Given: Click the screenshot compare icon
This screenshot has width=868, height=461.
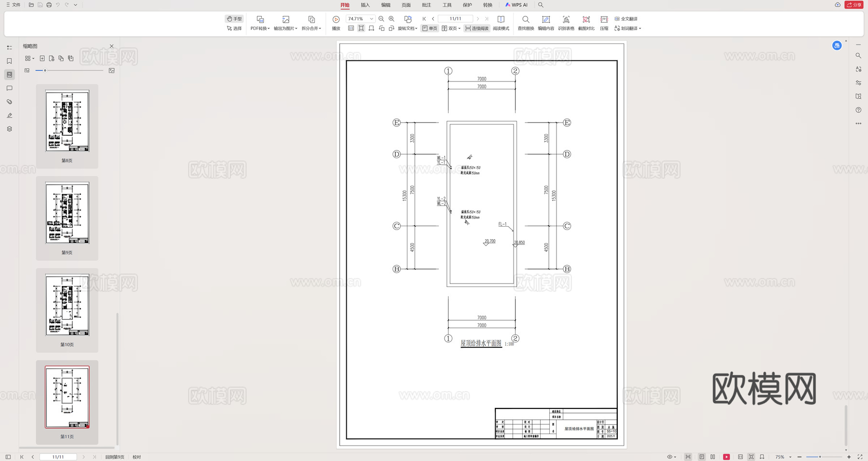Looking at the screenshot, I should click(x=586, y=19).
